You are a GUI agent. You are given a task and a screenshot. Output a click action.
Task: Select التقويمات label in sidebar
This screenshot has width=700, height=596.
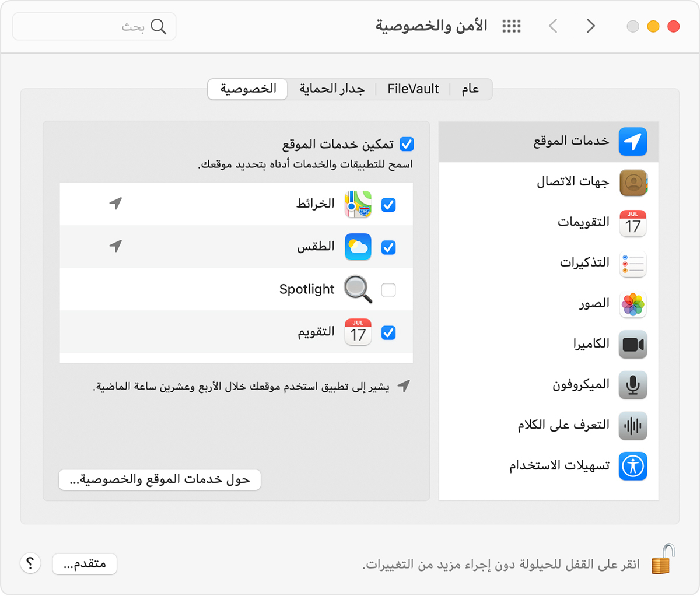[x=583, y=222]
